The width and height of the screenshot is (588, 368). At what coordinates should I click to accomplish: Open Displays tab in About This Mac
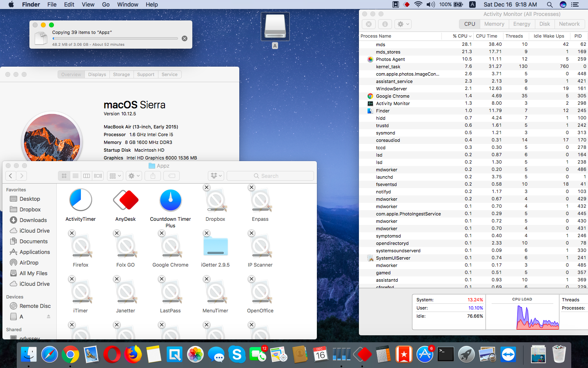[x=97, y=74]
